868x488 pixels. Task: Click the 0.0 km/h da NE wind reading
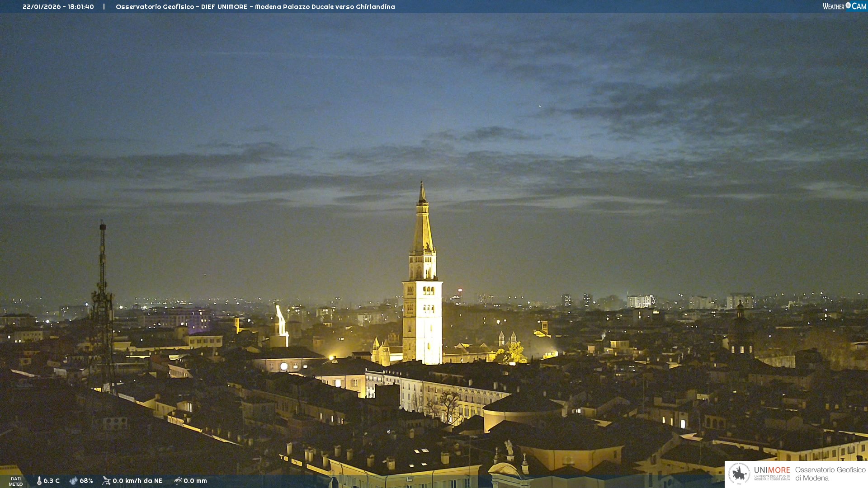(137, 481)
